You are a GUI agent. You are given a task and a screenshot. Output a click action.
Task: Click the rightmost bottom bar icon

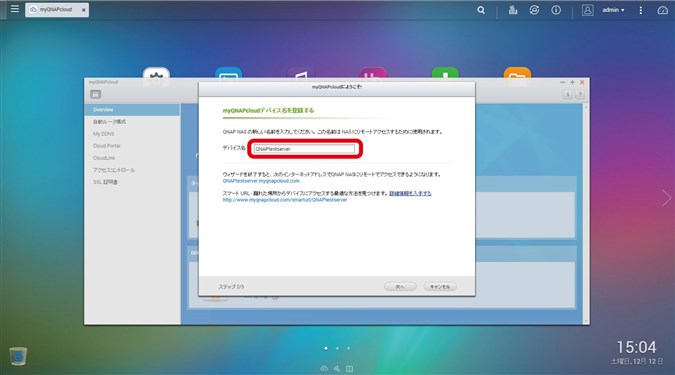click(x=350, y=369)
